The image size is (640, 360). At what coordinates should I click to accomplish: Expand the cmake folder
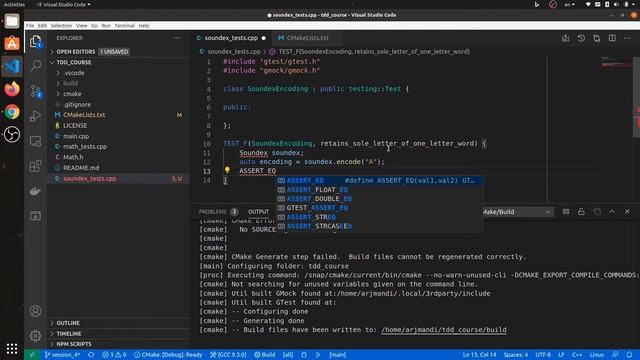[118, 94]
